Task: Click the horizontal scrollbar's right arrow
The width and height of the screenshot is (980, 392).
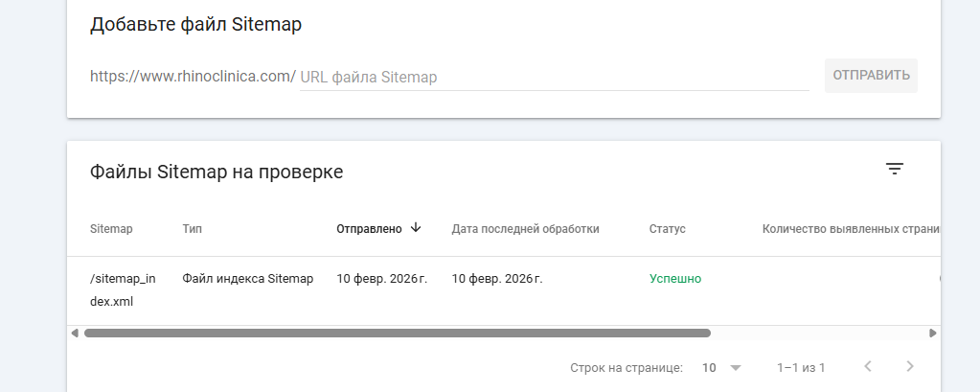Action: (932, 334)
